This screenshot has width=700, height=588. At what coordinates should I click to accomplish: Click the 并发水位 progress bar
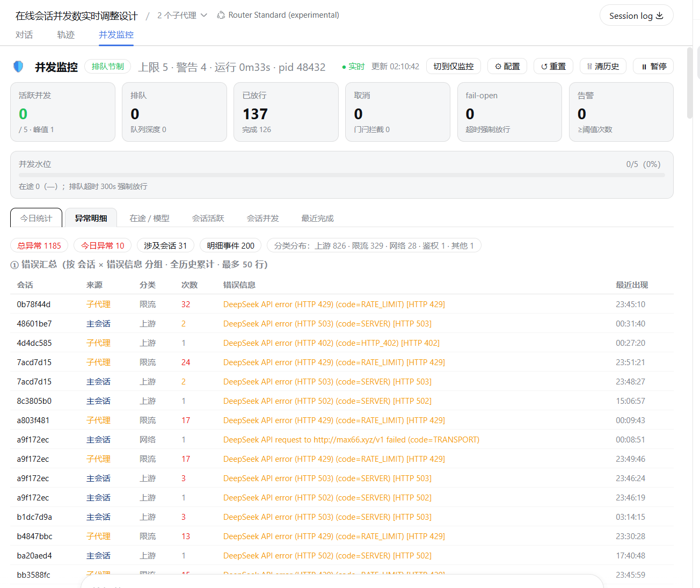tap(341, 175)
